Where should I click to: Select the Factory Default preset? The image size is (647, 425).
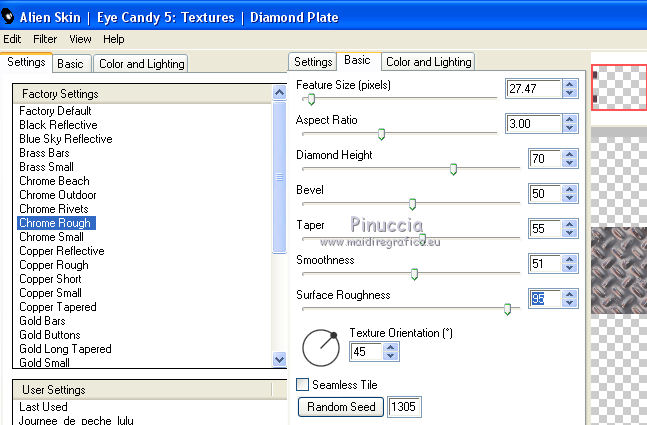click(55, 111)
